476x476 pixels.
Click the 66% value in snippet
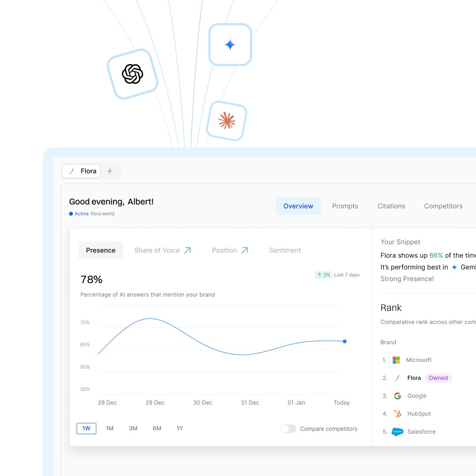436,255
